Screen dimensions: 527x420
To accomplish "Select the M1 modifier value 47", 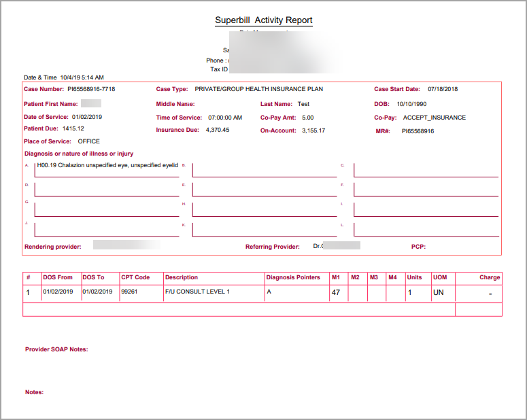I will coord(336,292).
